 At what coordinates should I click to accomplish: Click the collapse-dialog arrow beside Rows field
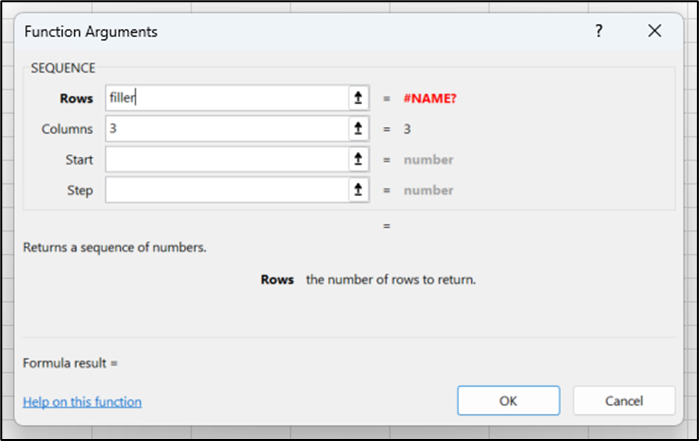click(x=358, y=98)
